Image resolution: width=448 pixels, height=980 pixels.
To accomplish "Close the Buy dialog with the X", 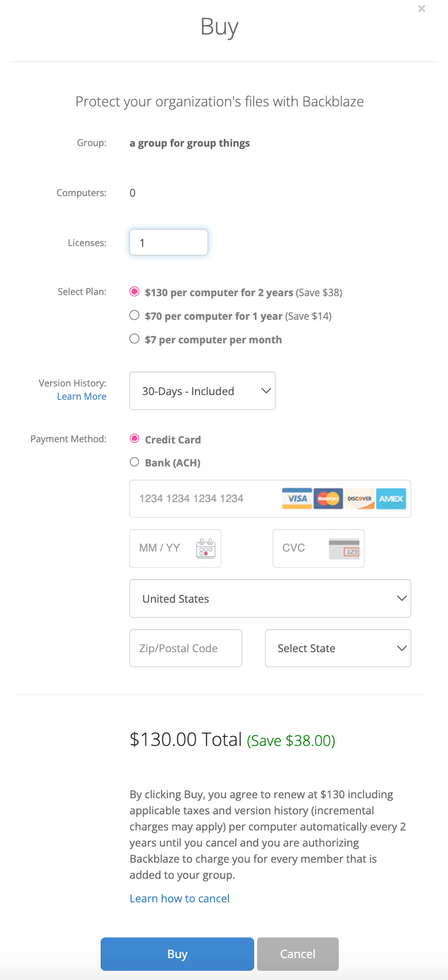I will click(x=422, y=9).
